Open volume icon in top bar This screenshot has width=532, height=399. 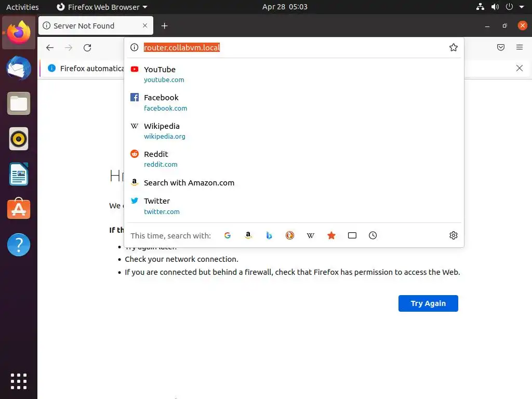[x=495, y=7]
